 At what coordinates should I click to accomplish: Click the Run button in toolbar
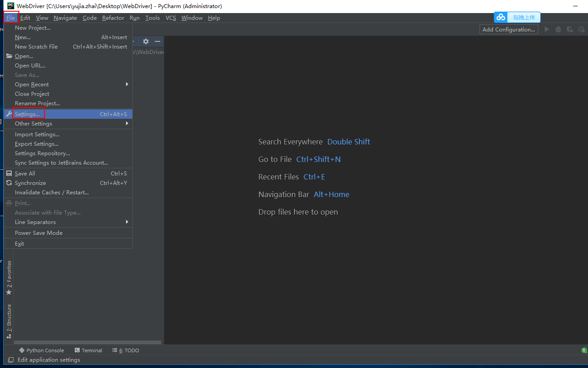click(x=547, y=29)
